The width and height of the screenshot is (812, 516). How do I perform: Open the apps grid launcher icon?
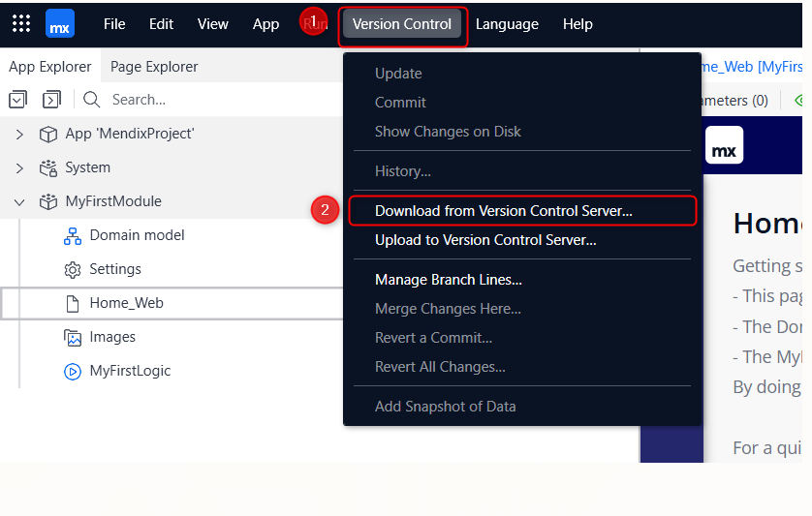21,23
